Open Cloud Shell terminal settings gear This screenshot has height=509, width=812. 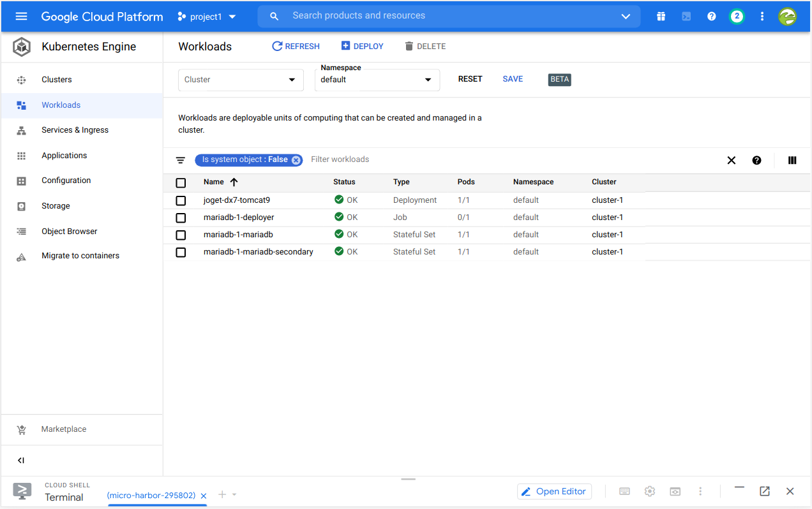[x=650, y=491]
